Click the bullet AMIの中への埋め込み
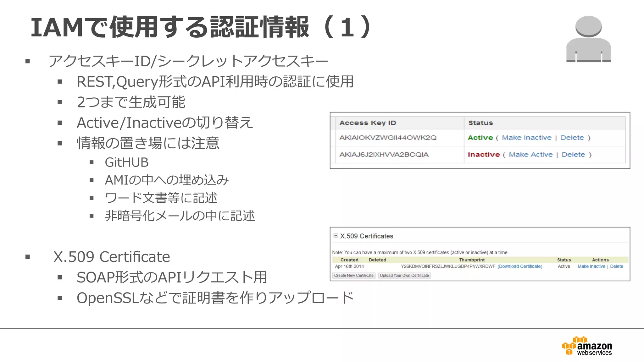This screenshot has height=362, width=644. pyautogui.click(x=167, y=180)
